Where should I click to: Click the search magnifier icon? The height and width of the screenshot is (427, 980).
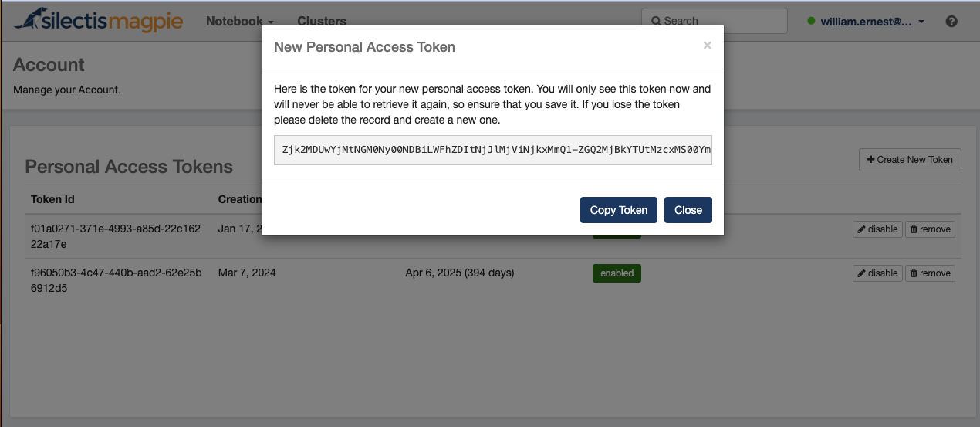tap(655, 22)
